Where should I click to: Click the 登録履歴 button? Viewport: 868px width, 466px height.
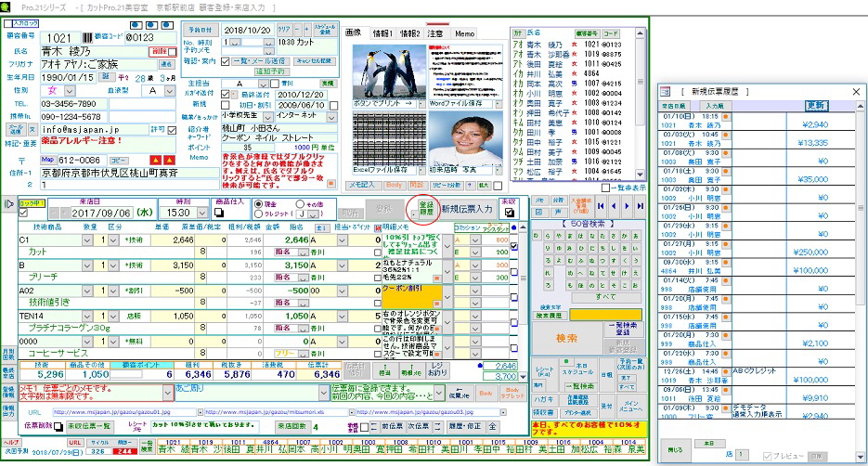[426, 209]
